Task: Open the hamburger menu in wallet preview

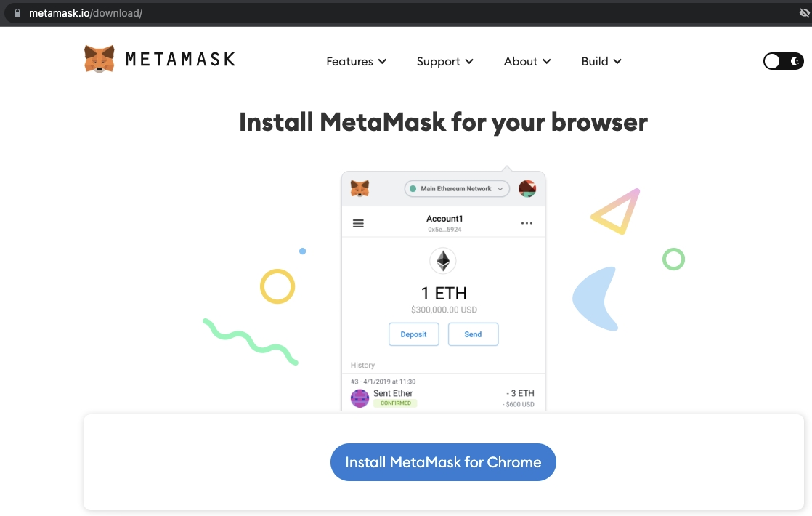Action: click(358, 223)
